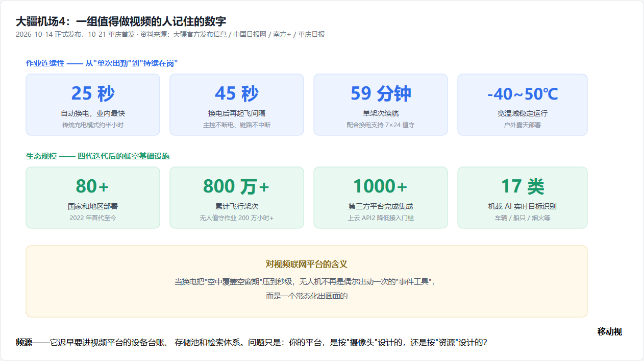Click the bottom paragraph beginning "频源"

point(252,342)
